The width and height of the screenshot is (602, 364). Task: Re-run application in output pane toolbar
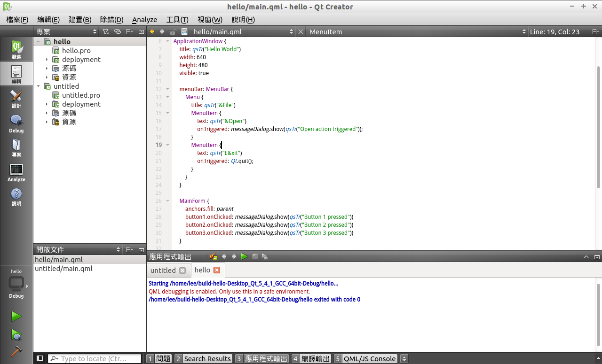244,256
